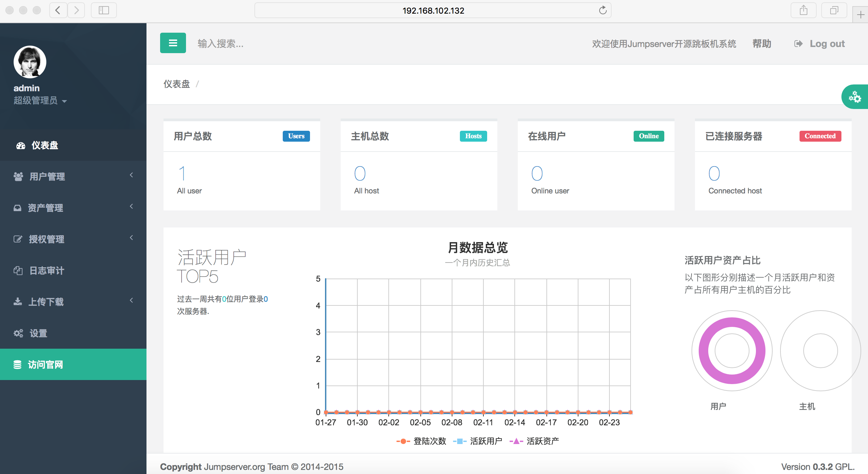868x474 pixels.
Task: Click the admin profile avatar
Action: click(x=30, y=62)
